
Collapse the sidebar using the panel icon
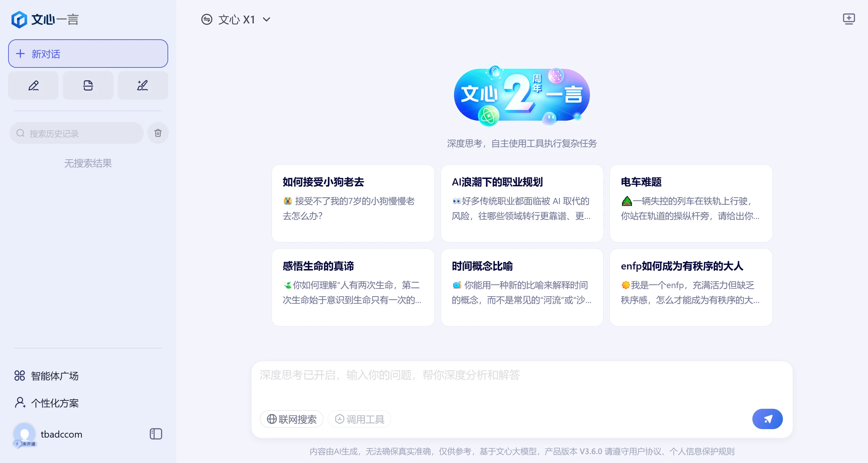(x=156, y=434)
